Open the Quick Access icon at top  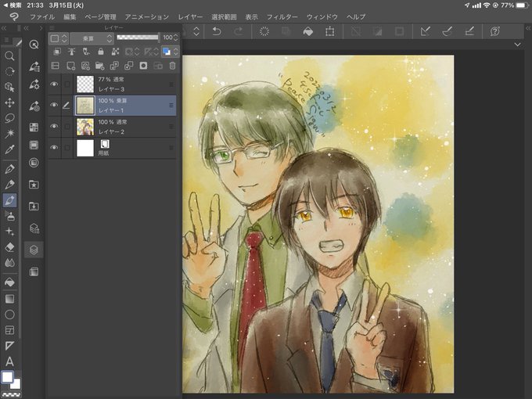pos(34,44)
